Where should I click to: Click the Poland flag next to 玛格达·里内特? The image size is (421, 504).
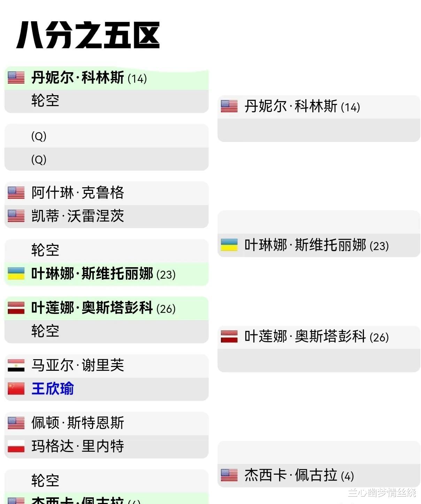[16, 446]
